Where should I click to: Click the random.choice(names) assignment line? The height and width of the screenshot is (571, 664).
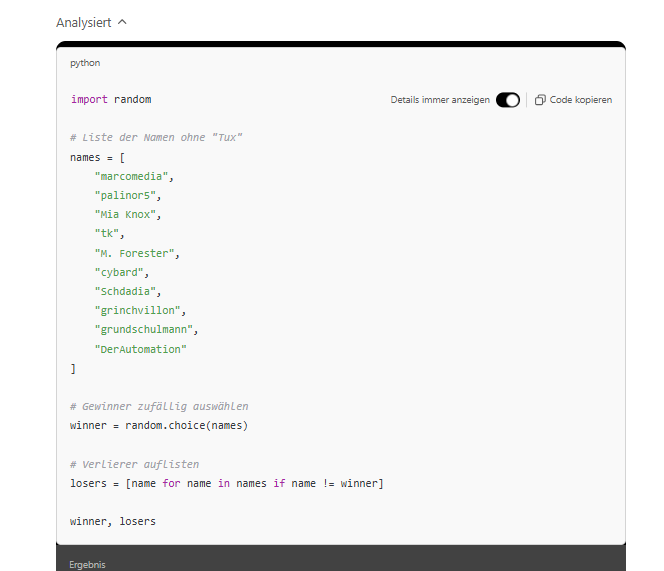point(159,426)
